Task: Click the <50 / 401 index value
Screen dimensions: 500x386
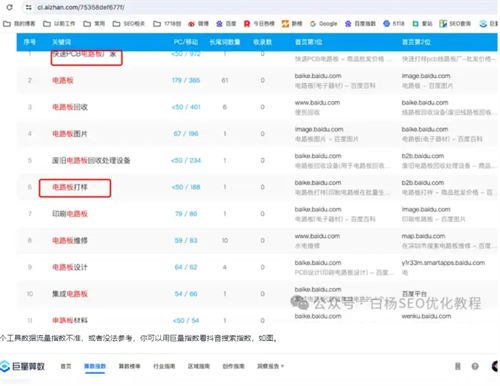Action: tap(186, 107)
